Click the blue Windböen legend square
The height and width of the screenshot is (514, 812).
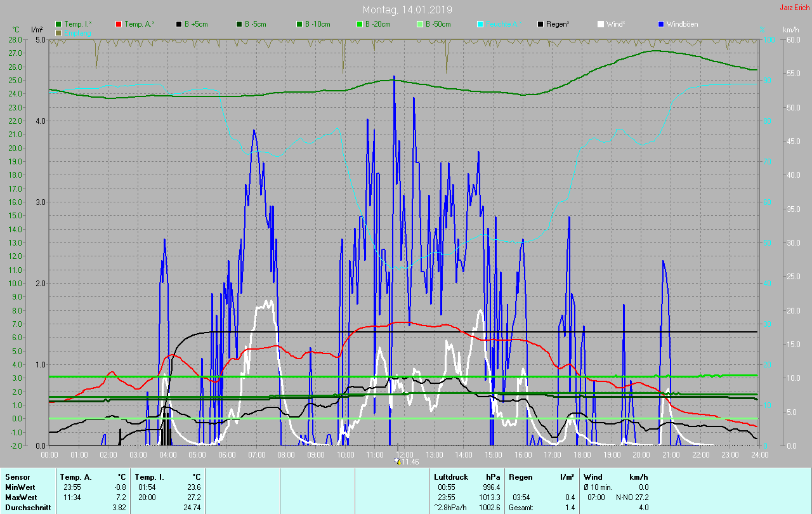point(660,24)
